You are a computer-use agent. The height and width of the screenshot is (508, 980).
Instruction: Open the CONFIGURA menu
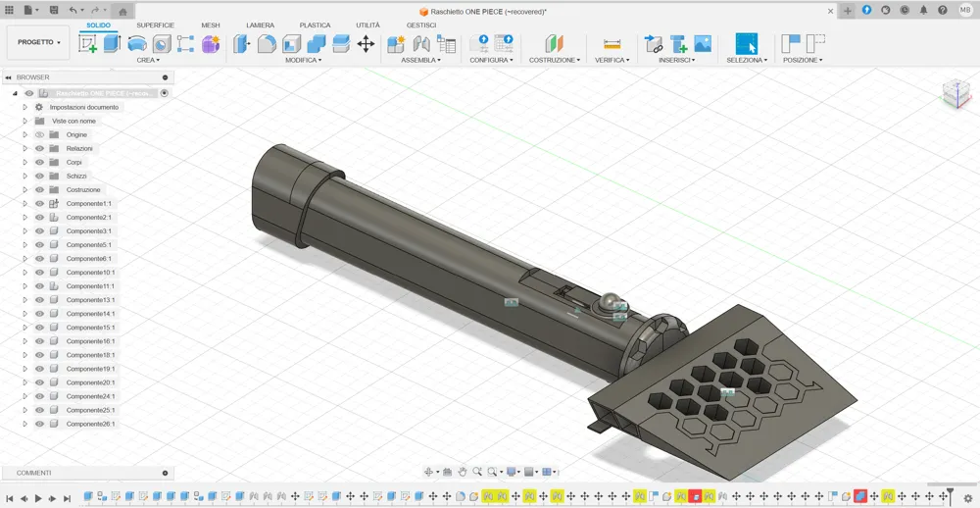click(x=491, y=60)
